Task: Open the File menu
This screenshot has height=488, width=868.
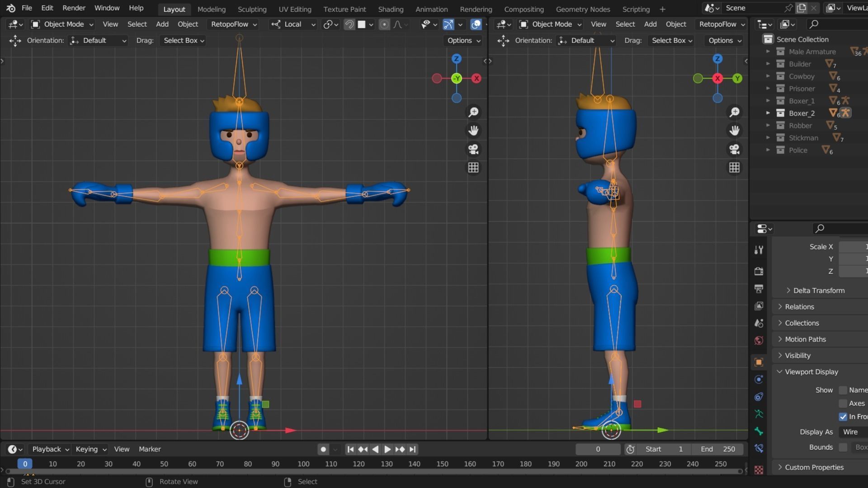Action: 27,8
